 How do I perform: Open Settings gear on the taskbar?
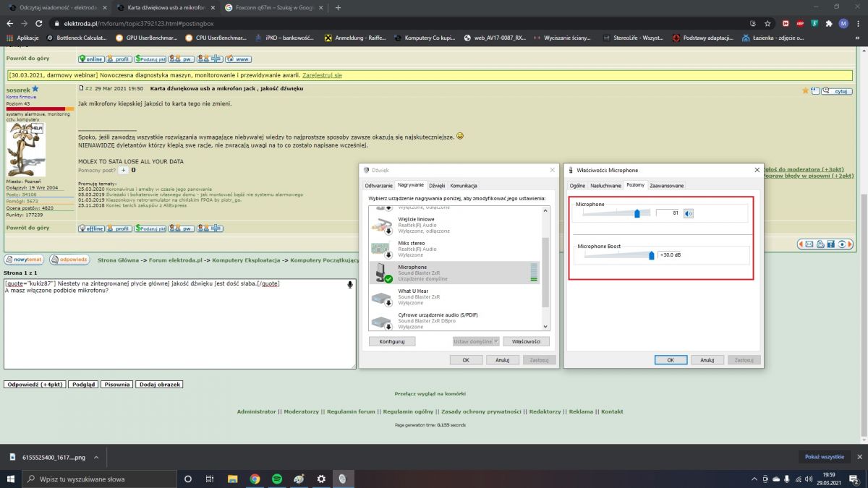tap(321, 479)
